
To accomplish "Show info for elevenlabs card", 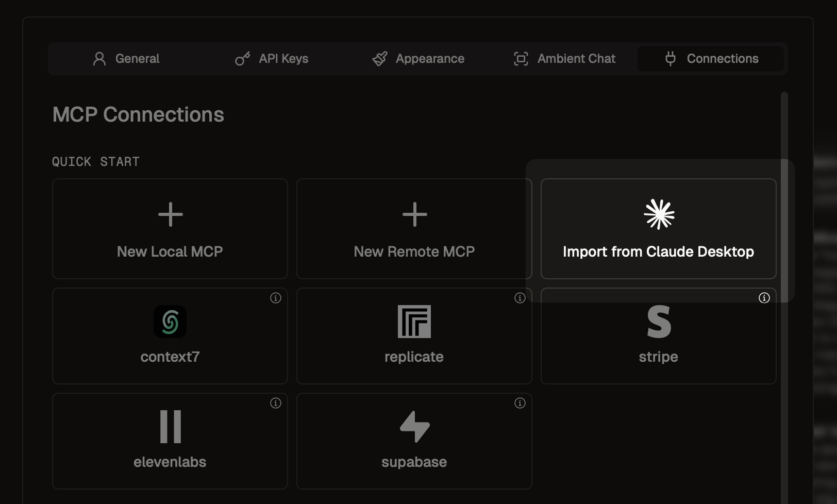I will (276, 403).
